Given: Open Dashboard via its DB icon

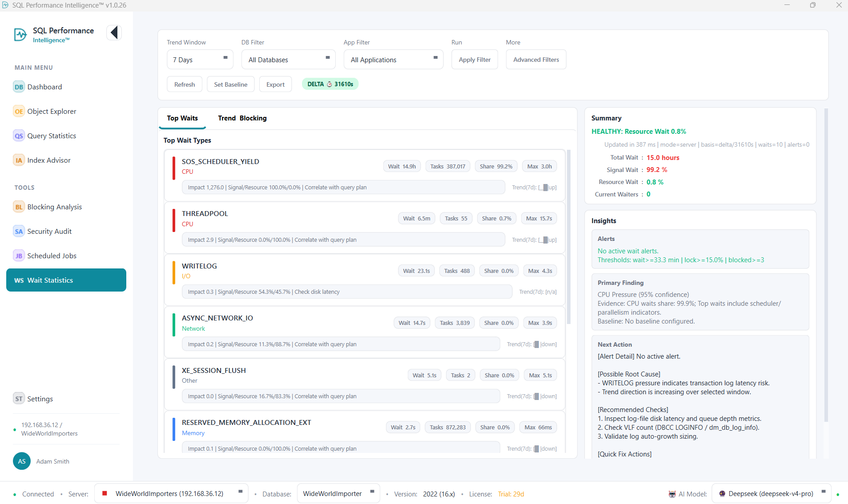Looking at the screenshot, I should tap(19, 87).
